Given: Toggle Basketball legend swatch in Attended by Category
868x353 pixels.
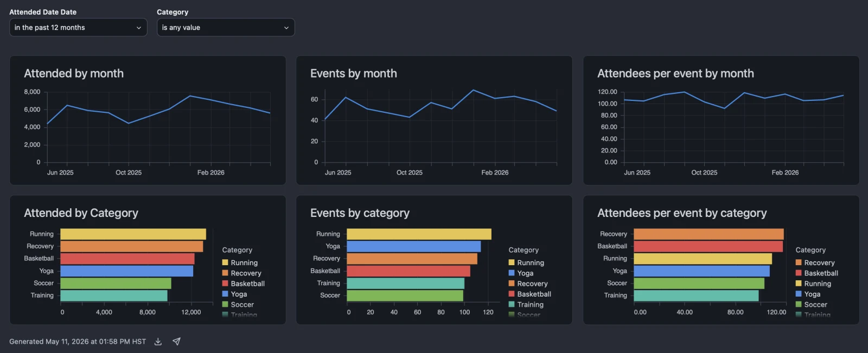Looking at the screenshot, I should (225, 284).
